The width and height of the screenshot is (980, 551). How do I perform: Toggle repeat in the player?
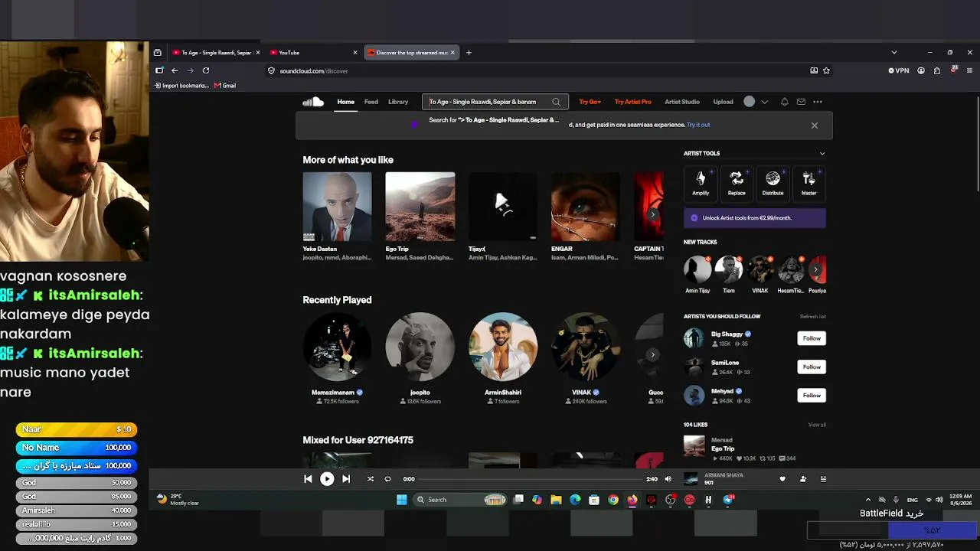[x=387, y=479]
